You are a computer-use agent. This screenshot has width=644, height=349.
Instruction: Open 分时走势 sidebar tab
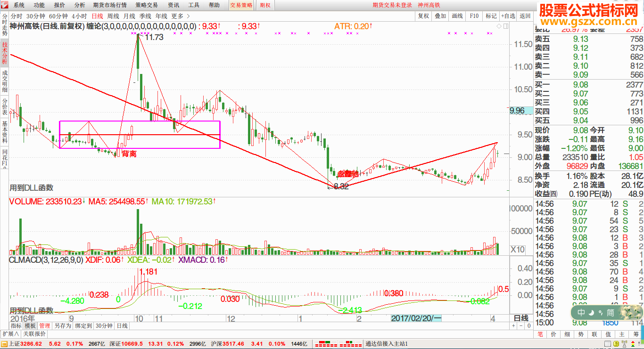pyautogui.click(x=4, y=24)
